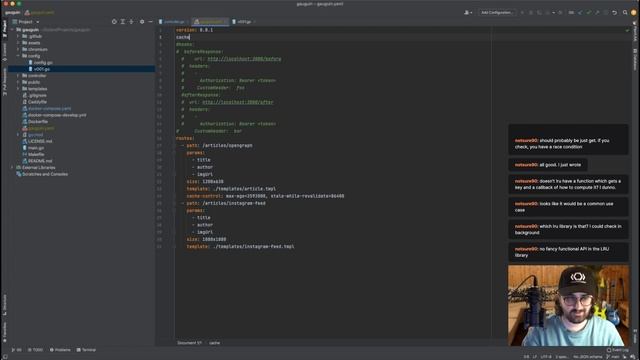Expand the chromium folder

(x=18, y=49)
